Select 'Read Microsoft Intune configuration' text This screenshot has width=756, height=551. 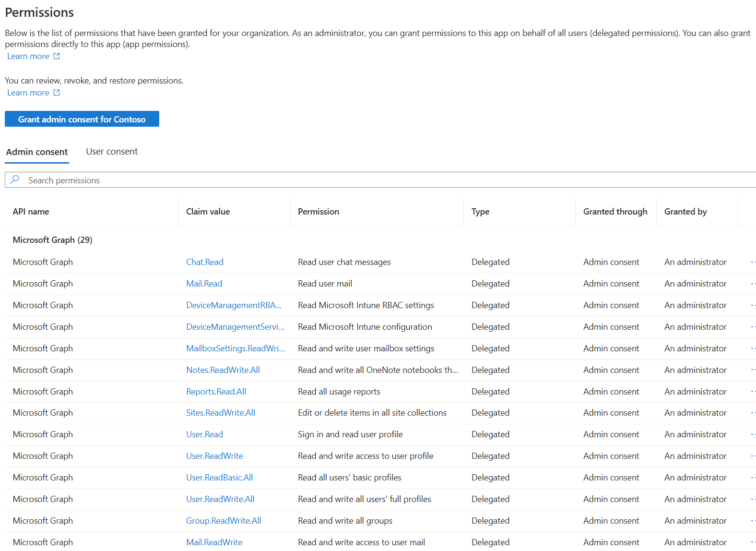(365, 327)
